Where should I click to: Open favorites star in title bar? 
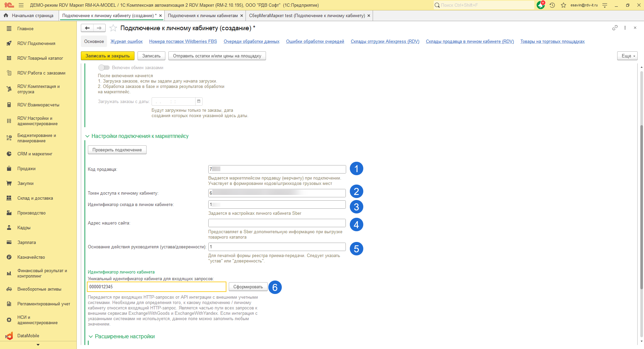(x=563, y=5)
